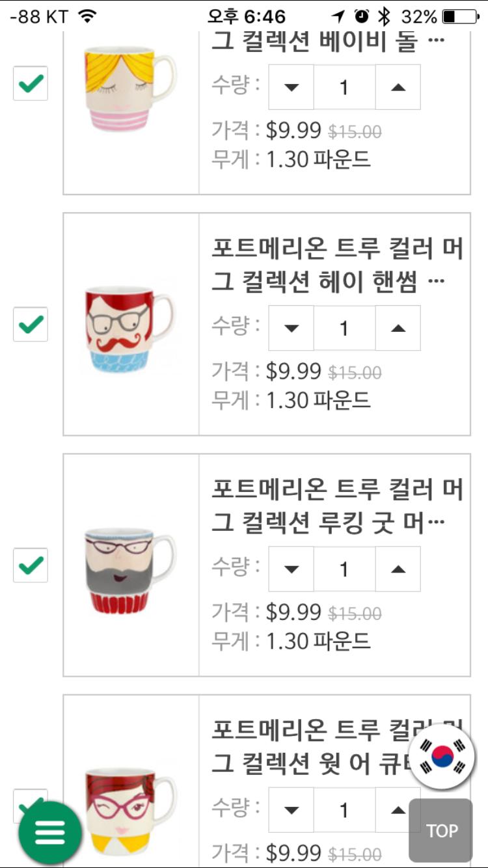Decrease quantity of red mustache mug

coord(291,328)
